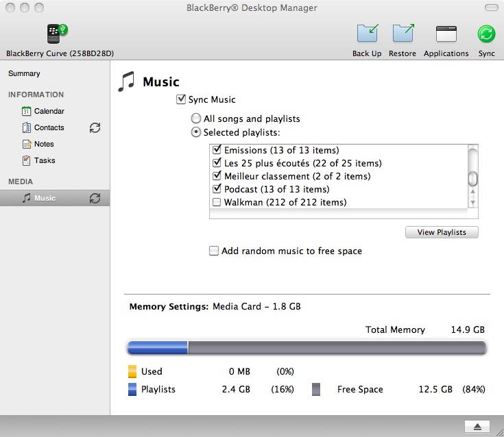This screenshot has width=504, height=437.
Task: Enable Add random music to free space
Action: (x=214, y=251)
